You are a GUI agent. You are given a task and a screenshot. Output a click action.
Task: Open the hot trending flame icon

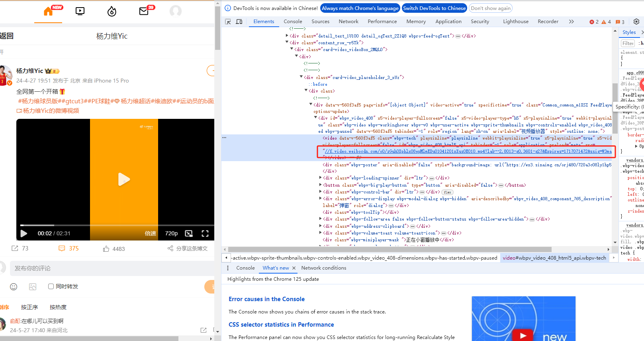click(x=112, y=11)
